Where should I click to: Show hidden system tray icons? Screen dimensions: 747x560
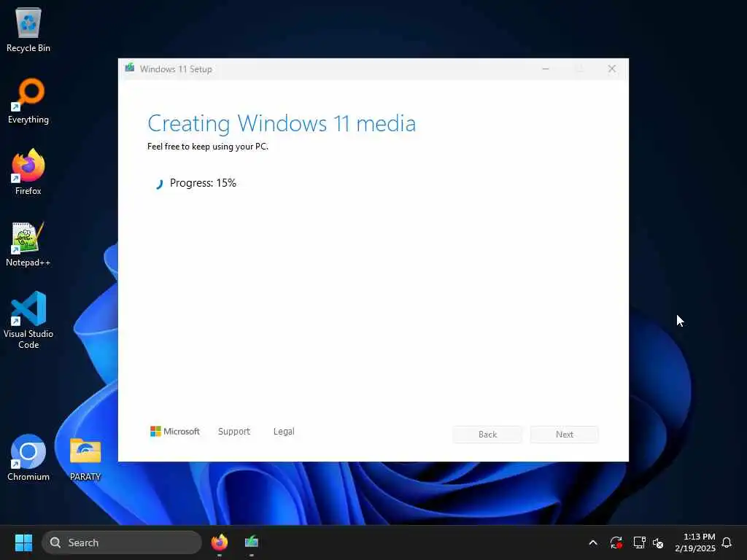pos(593,542)
